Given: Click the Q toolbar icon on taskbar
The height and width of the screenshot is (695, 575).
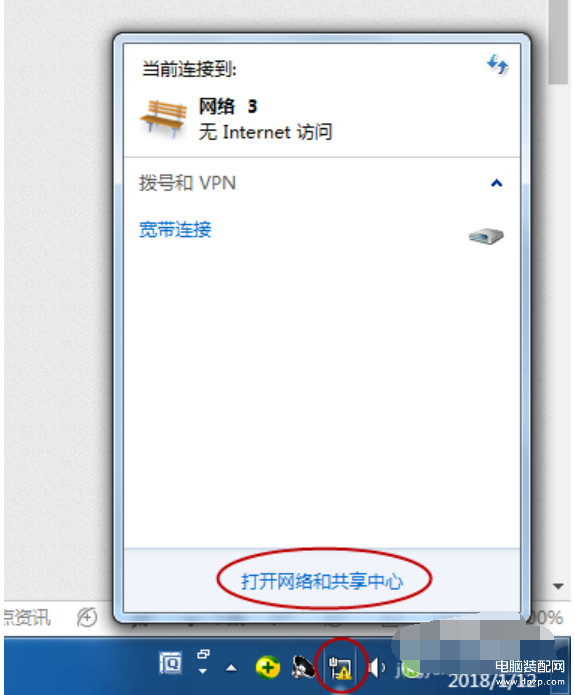Looking at the screenshot, I should click(170, 664).
